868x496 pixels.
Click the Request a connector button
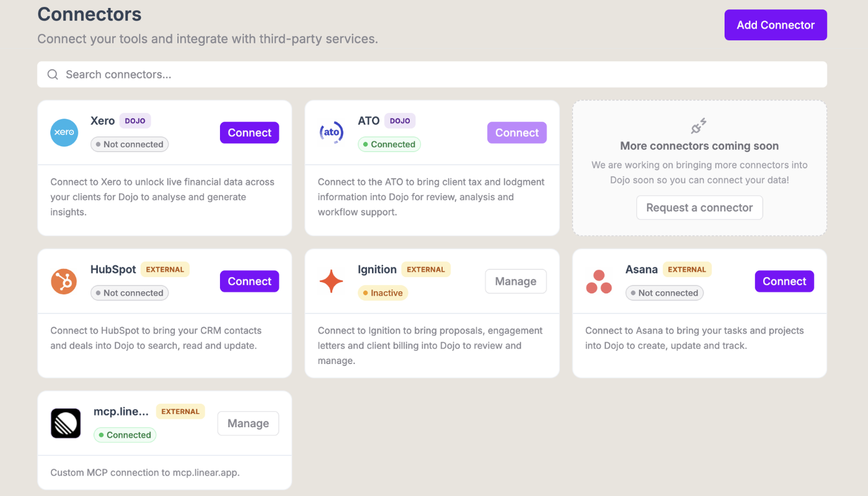(x=699, y=208)
